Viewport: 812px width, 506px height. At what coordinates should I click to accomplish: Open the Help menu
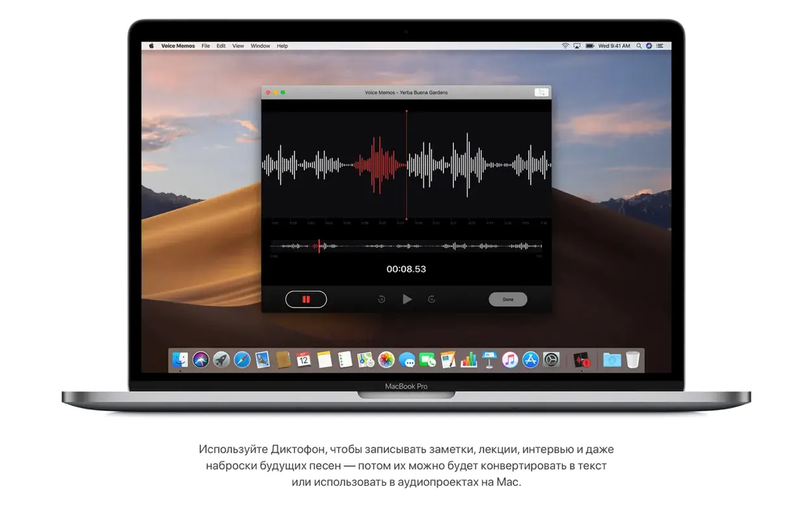coord(282,46)
